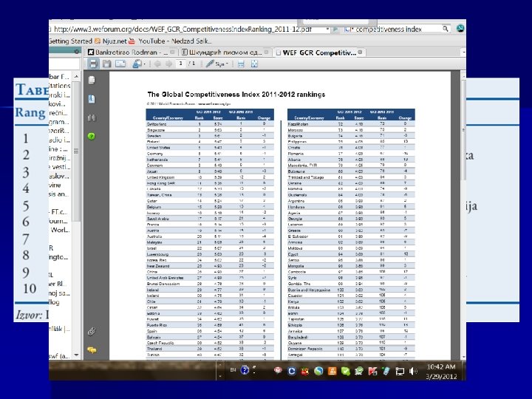Open the address bar history dropdown arrow
532x399 pixels.
point(327,29)
